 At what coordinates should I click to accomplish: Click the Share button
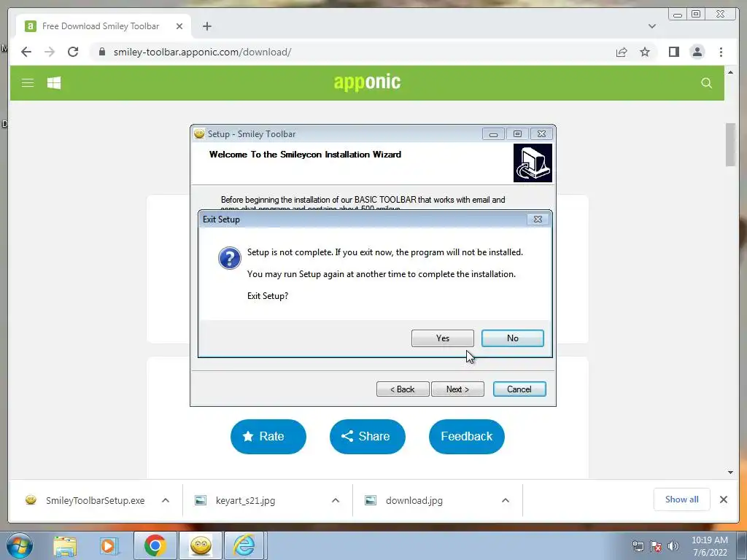(368, 436)
